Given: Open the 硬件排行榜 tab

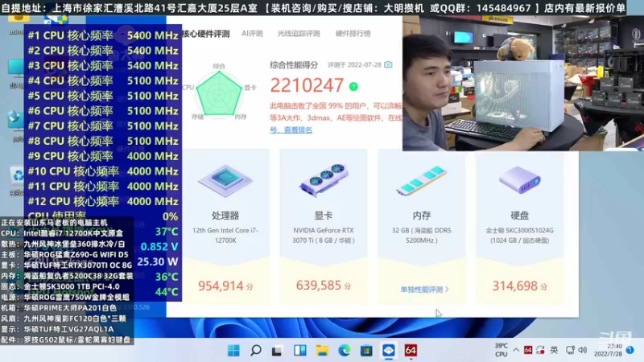Looking at the screenshot, I should 353,34.
